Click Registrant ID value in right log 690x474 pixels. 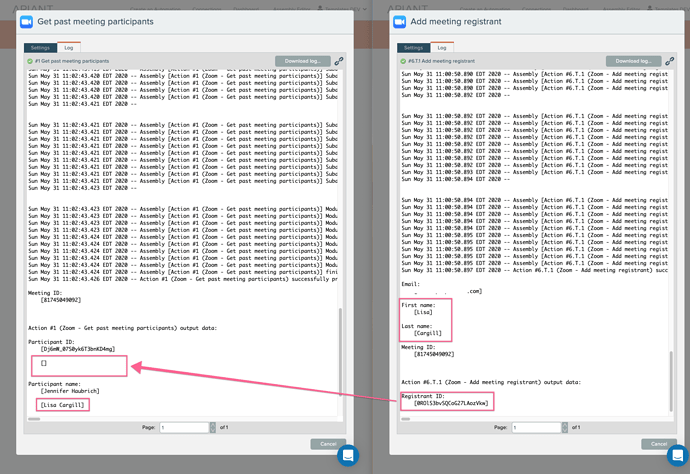click(451, 403)
